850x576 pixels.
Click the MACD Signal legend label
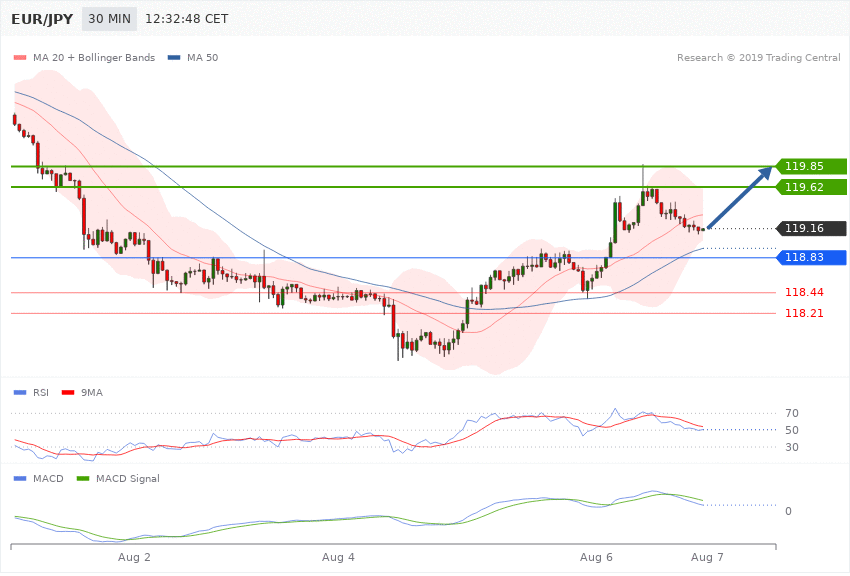coord(128,479)
